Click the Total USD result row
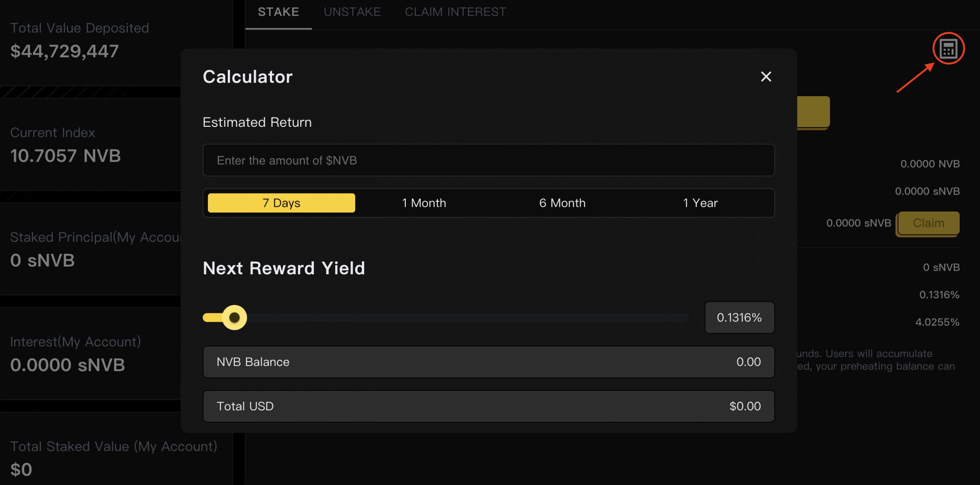 pyautogui.click(x=488, y=406)
